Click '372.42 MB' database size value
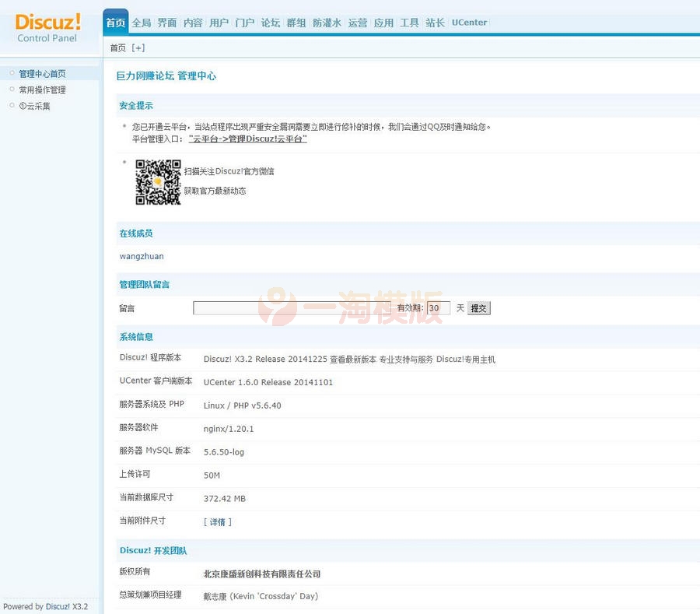This screenshot has width=700, height=614. pos(225,498)
